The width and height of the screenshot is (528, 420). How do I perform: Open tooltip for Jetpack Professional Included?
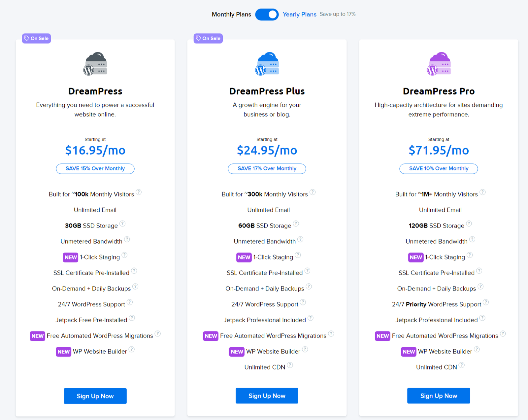click(311, 318)
